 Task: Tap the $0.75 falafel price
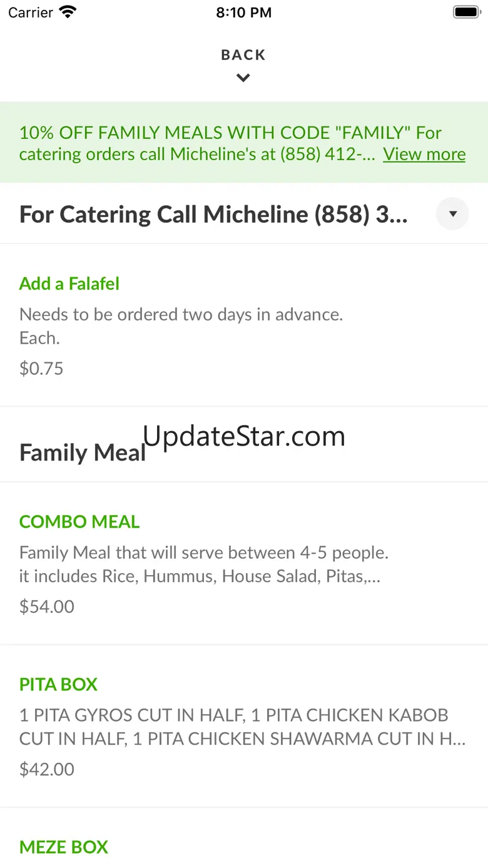(41, 368)
